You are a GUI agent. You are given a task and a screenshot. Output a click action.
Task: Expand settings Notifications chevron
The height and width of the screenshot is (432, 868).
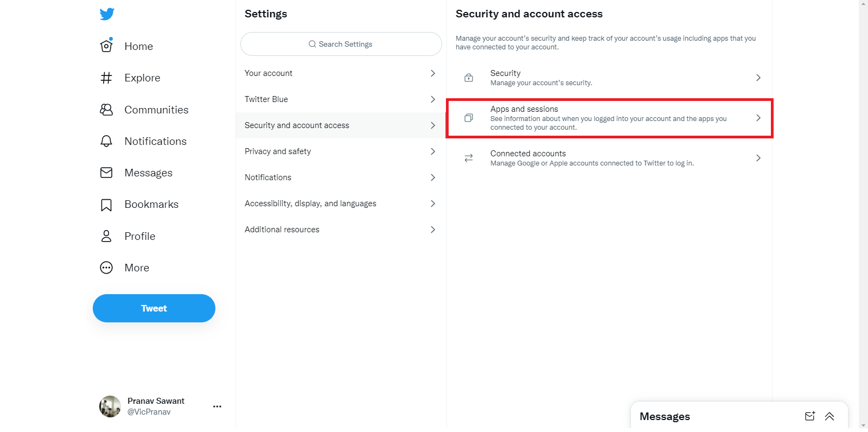point(433,177)
